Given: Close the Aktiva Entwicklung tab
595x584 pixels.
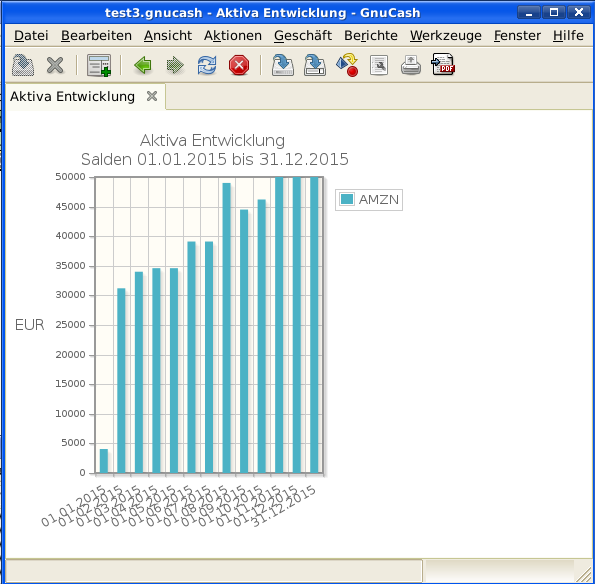Looking at the screenshot, I should pyautogui.click(x=152, y=96).
